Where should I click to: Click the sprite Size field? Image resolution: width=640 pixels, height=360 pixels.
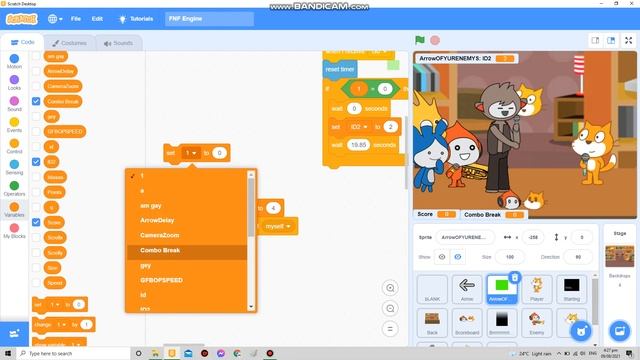tap(510, 257)
